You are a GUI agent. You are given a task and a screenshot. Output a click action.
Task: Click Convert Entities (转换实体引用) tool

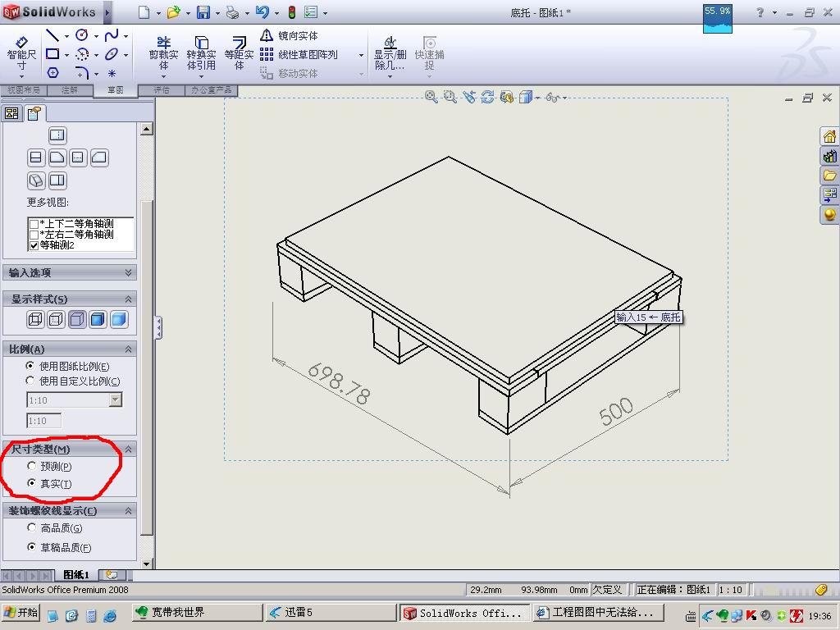coord(201,53)
